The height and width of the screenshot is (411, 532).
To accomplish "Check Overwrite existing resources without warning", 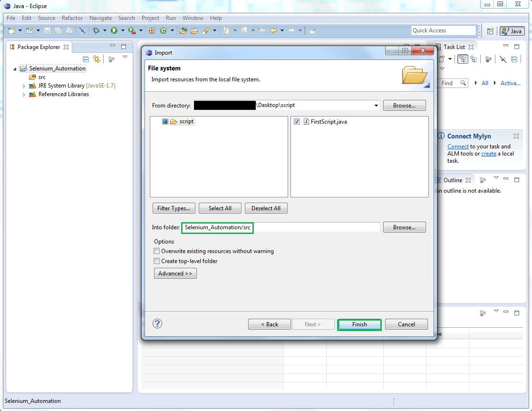I will point(156,251).
